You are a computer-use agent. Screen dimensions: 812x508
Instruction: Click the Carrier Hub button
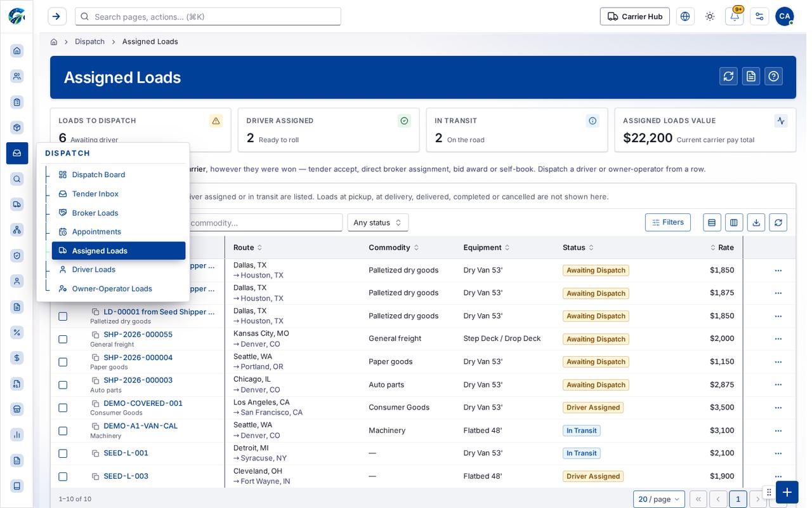pos(635,17)
